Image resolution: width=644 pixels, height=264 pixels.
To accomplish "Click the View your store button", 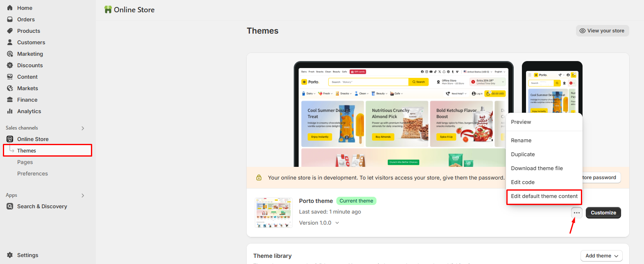I will pyautogui.click(x=602, y=31).
